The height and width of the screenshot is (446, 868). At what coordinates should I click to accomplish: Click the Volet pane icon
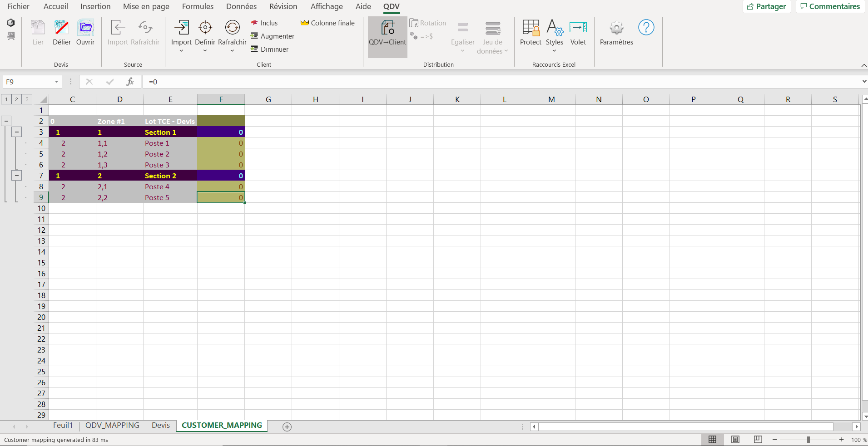(578, 28)
